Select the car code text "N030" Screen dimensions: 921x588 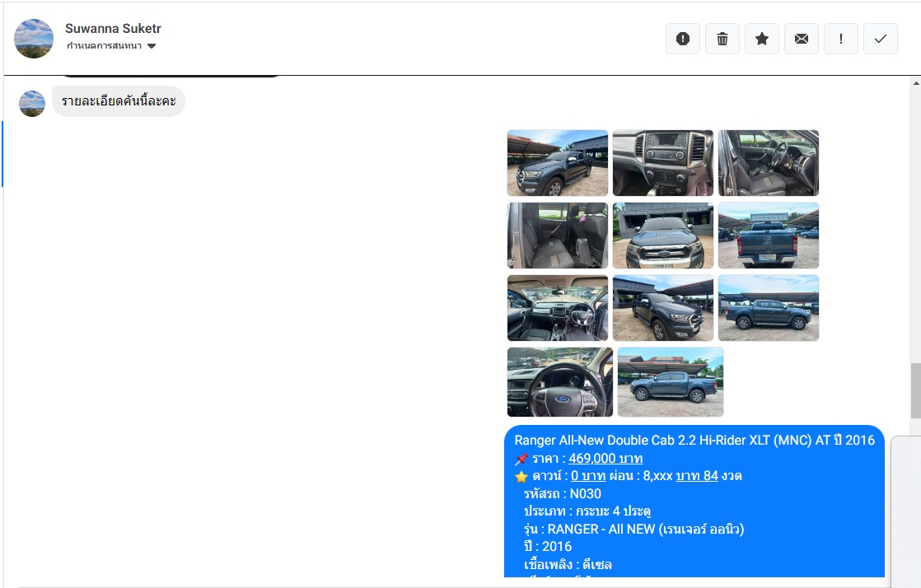point(586,493)
